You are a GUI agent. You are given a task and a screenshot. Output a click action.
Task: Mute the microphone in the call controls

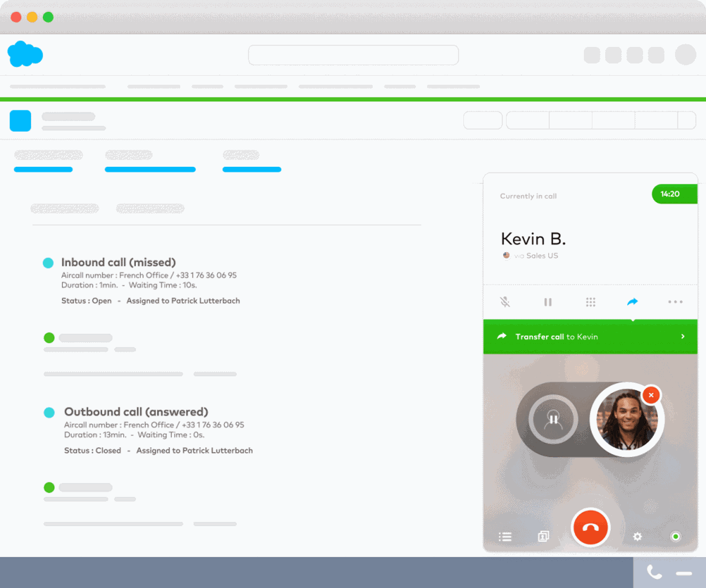pyautogui.click(x=505, y=302)
